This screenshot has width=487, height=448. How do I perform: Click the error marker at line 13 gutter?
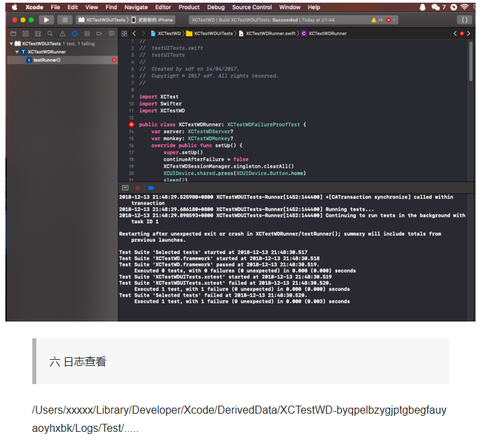(x=131, y=124)
